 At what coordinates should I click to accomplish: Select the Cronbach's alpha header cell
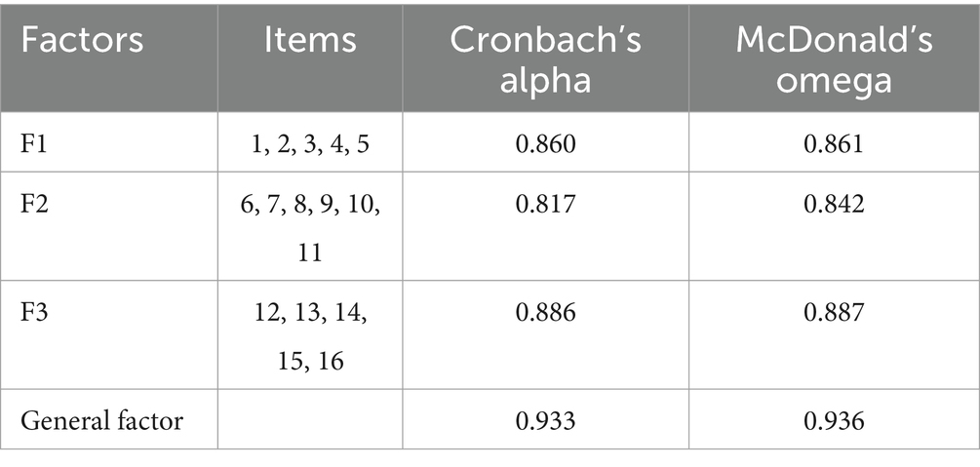coord(545,58)
